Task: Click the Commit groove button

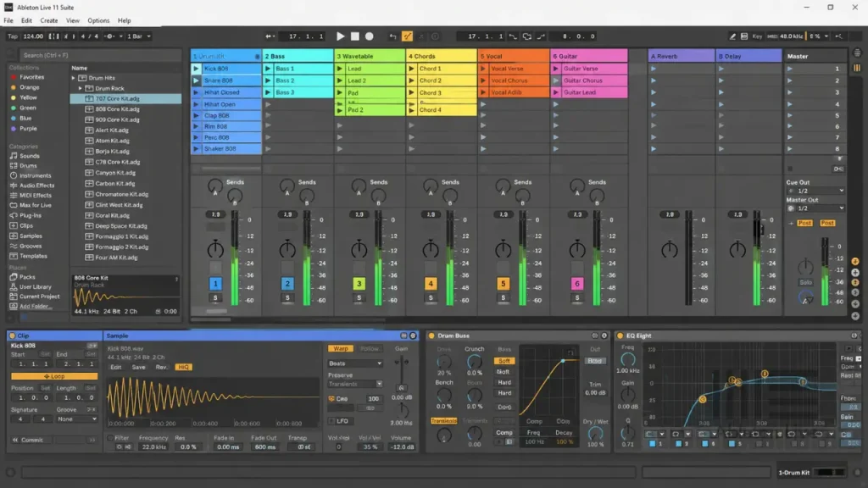Action: [x=31, y=440]
